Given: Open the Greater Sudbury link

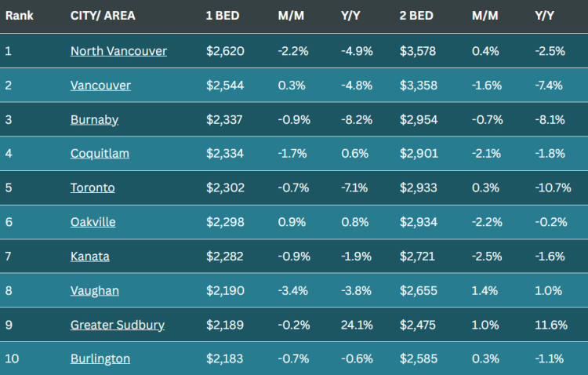Looking at the screenshot, I should (x=118, y=325).
